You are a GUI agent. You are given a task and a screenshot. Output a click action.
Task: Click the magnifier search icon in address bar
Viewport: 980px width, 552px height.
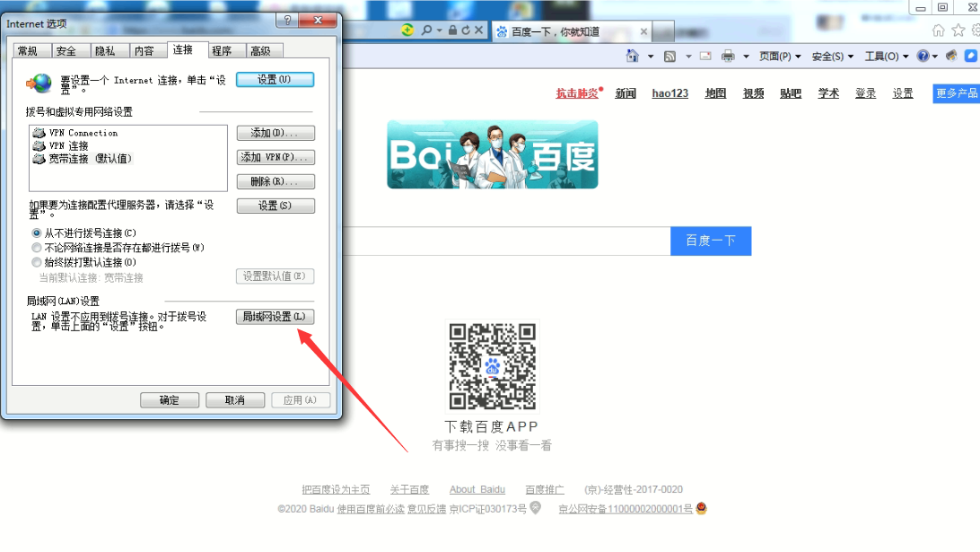tap(426, 30)
